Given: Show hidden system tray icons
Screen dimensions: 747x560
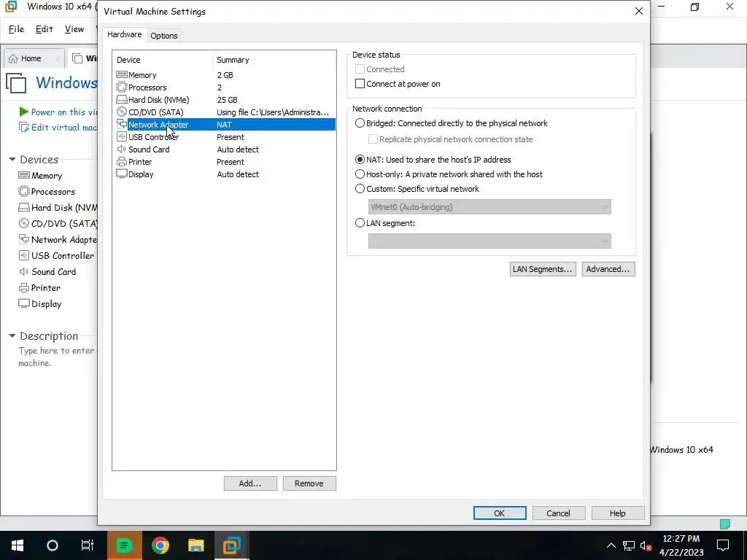Looking at the screenshot, I should (x=611, y=545).
